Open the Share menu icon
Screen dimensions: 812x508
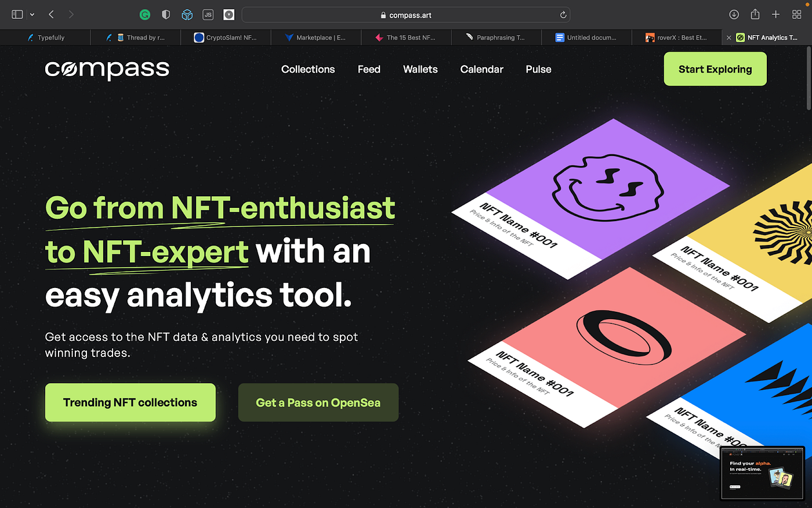[755, 15]
